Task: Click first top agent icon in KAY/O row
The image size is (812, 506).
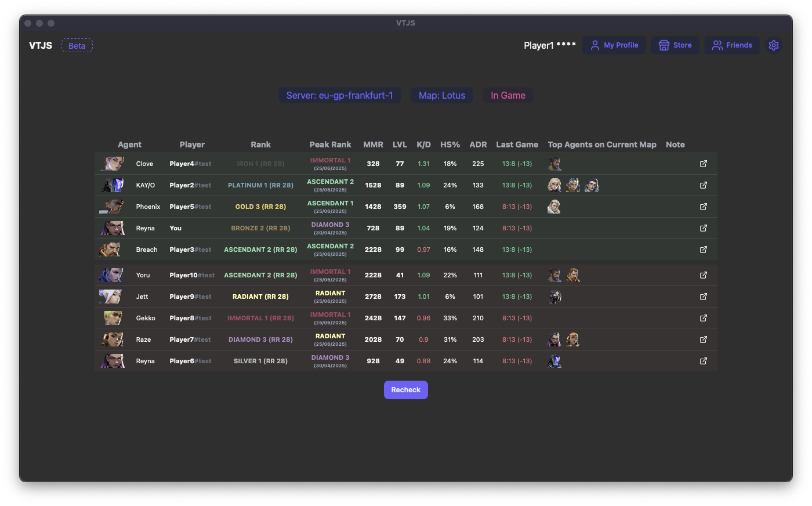Action: 554,185
